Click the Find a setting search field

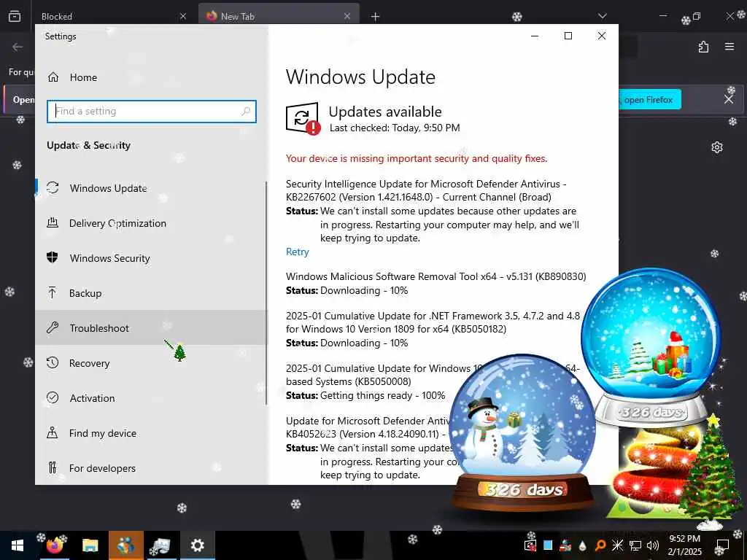[152, 112]
